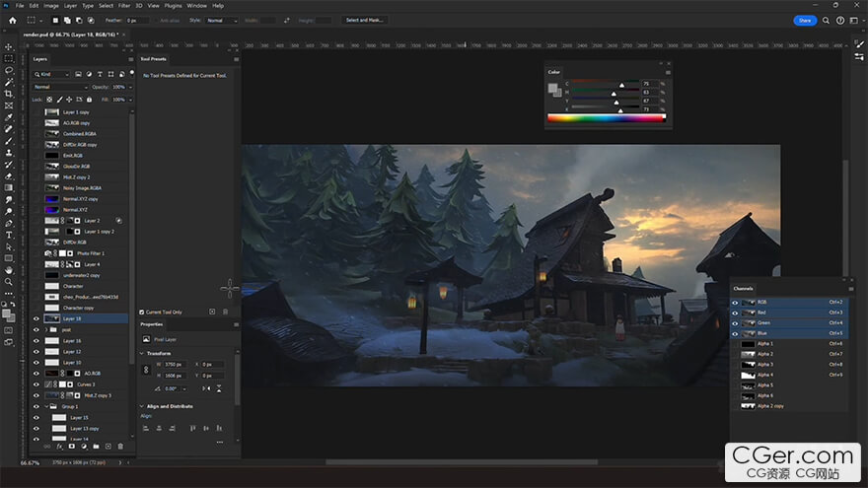Click the delete layer trash icon
Image resolution: width=868 pixels, height=488 pixels.
click(120, 446)
